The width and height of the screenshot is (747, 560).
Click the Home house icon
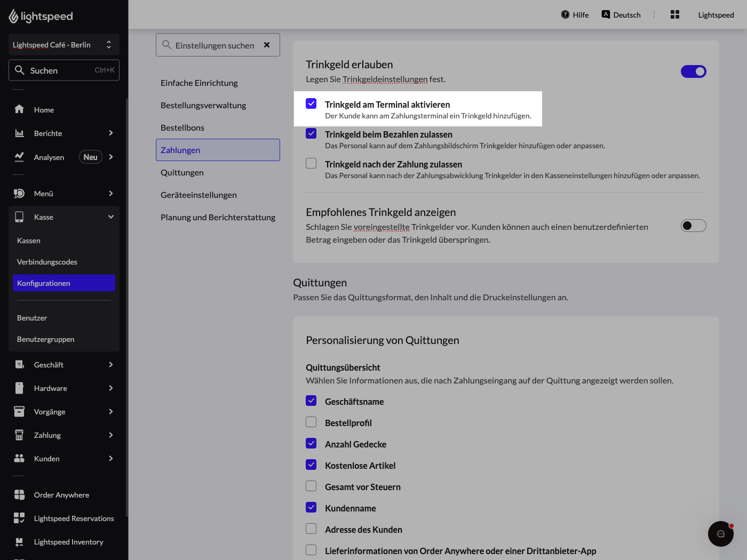(x=19, y=109)
